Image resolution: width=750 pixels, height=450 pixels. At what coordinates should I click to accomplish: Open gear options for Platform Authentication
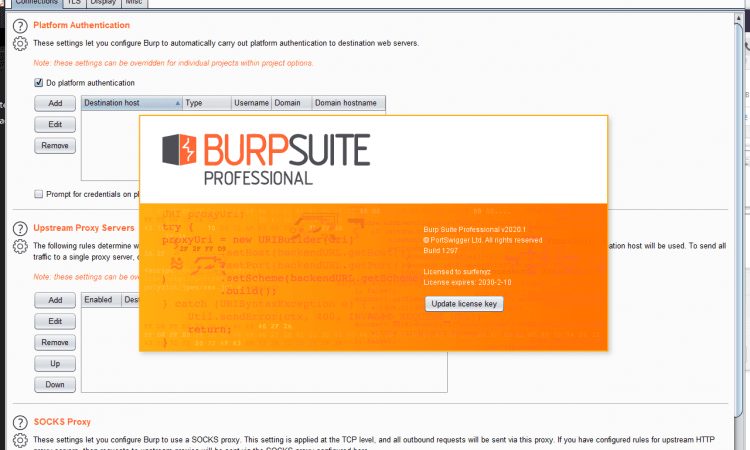20,44
